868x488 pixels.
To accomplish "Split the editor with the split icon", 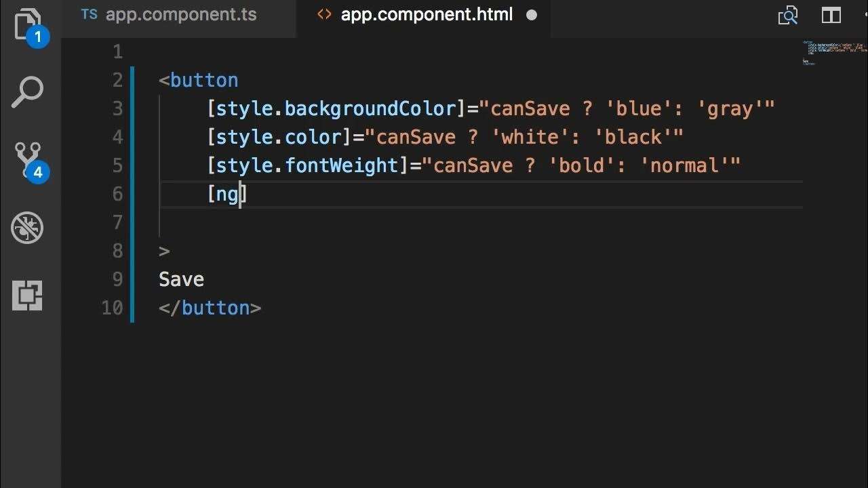I will 831,15.
